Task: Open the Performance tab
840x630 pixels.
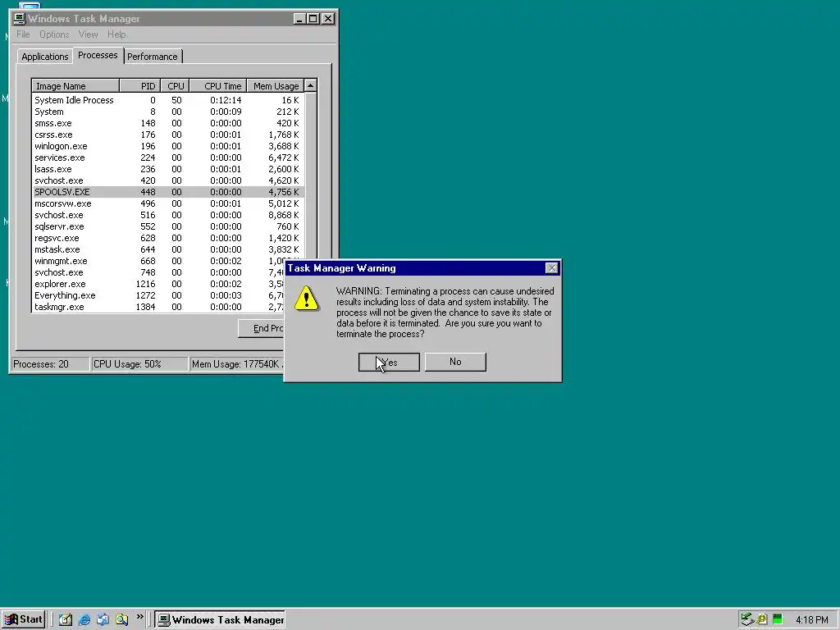Action: click(153, 57)
